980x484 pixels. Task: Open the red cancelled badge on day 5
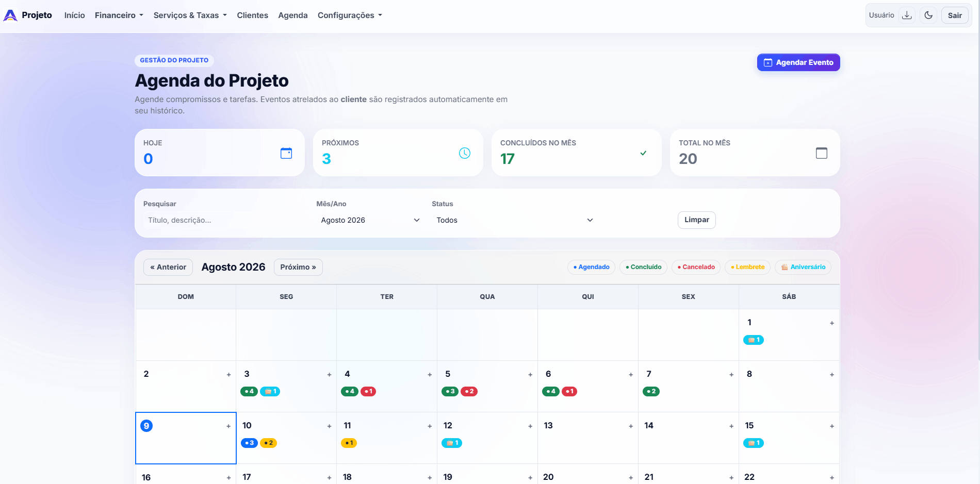click(x=469, y=391)
